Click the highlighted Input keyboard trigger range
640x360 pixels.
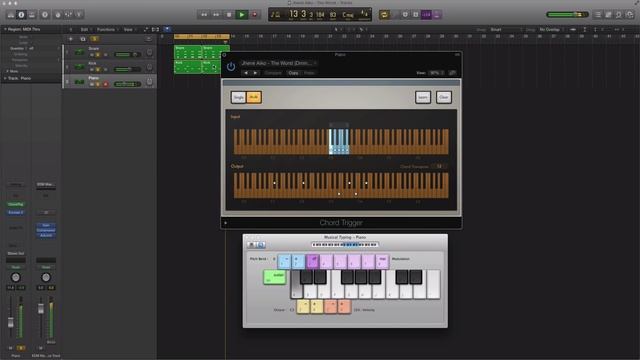(x=339, y=141)
